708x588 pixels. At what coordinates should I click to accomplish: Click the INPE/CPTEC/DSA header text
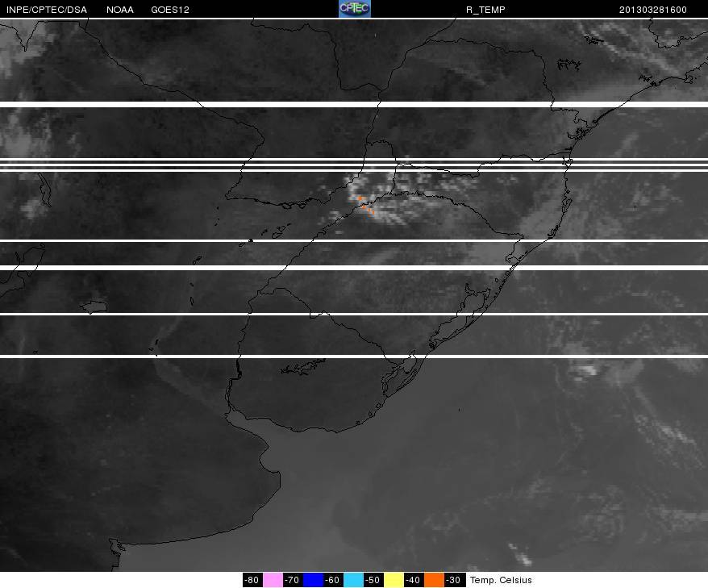pos(47,10)
